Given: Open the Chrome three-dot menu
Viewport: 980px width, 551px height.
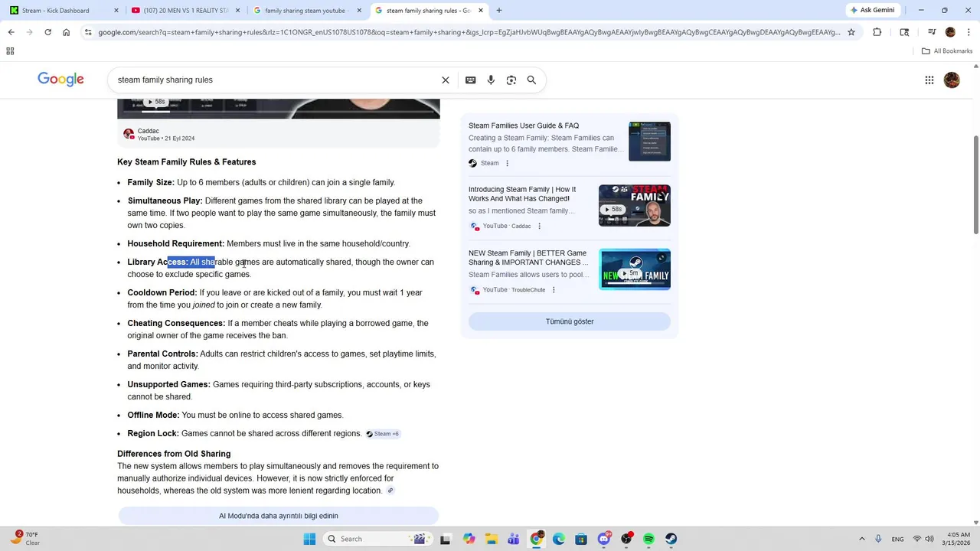Looking at the screenshot, I should (968, 32).
